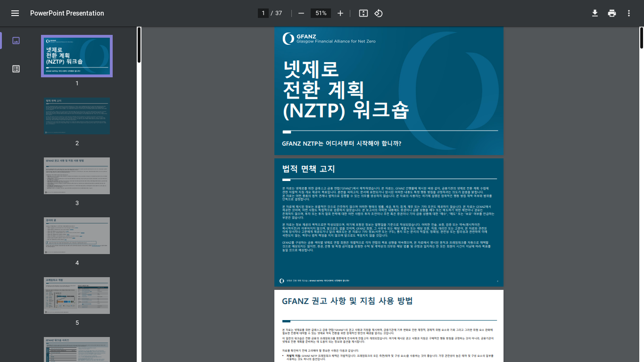Select page 3 thumbnail
This screenshot has width=644, height=362.
point(77,176)
